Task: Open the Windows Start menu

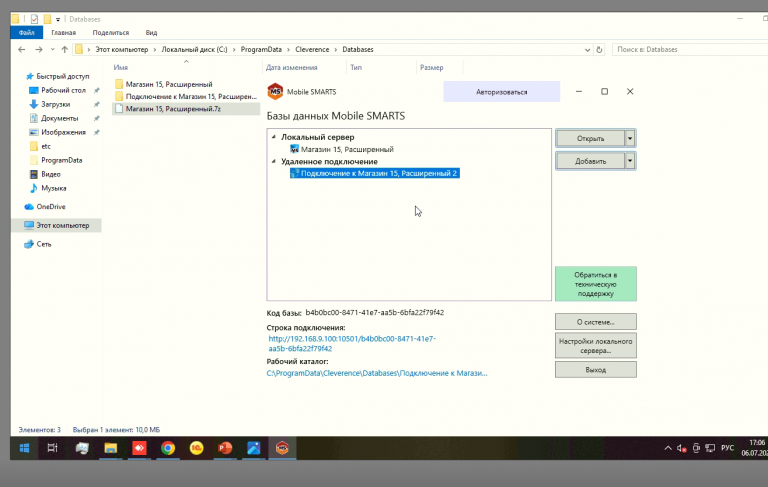Action: (x=24, y=448)
